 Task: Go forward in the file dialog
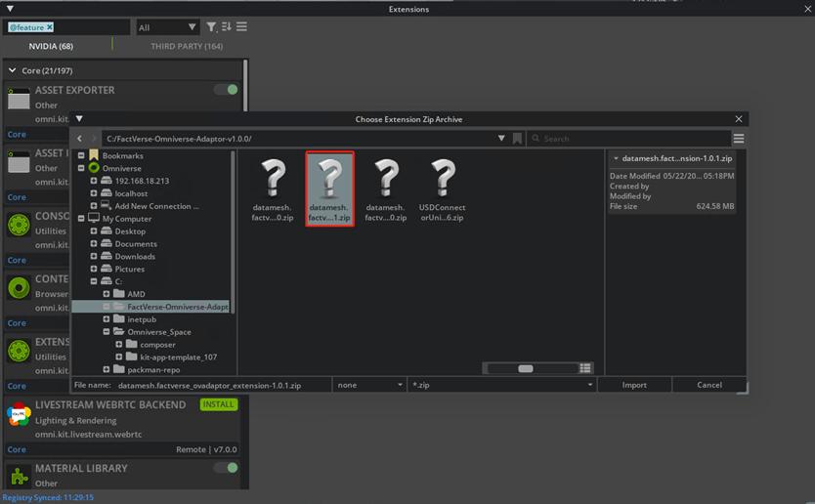(94, 139)
